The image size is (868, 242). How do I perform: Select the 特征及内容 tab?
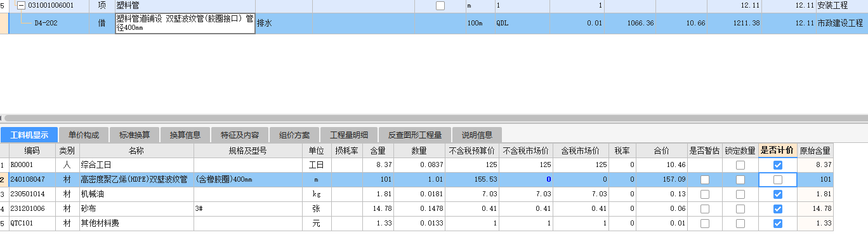coord(239,135)
